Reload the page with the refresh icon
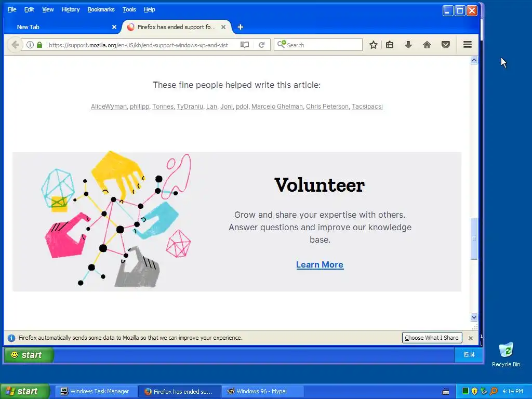Viewport: 532px width, 399px height. (x=262, y=45)
